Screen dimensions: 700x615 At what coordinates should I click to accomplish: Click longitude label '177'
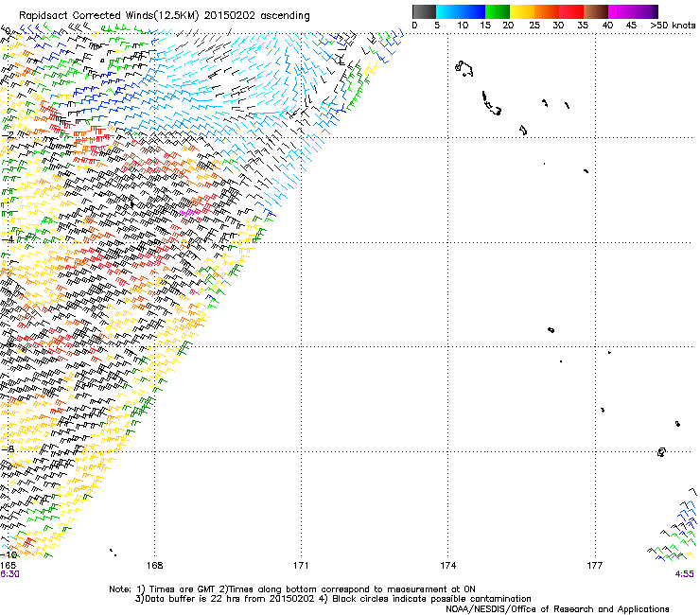click(x=594, y=566)
